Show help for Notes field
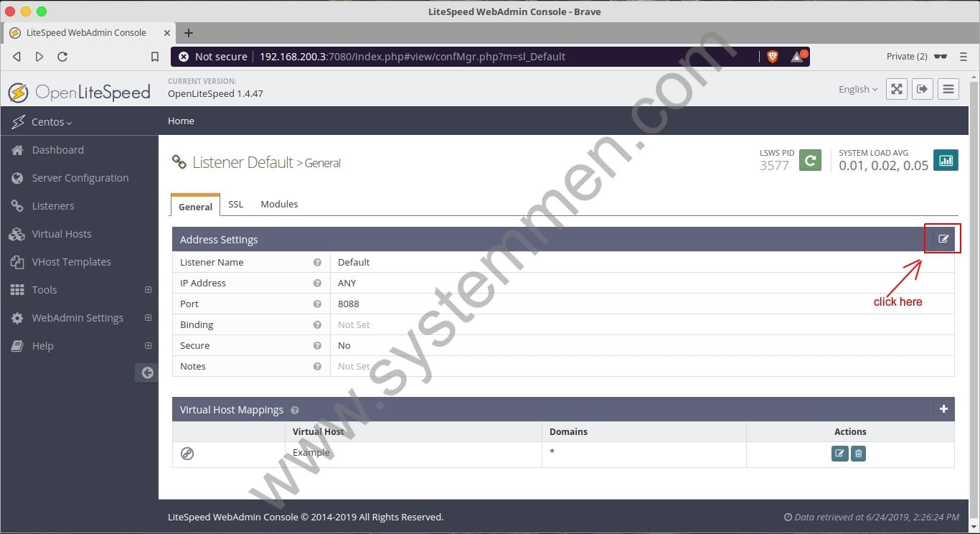This screenshot has height=534, width=980. pyautogui.click(x=317, y=366)
